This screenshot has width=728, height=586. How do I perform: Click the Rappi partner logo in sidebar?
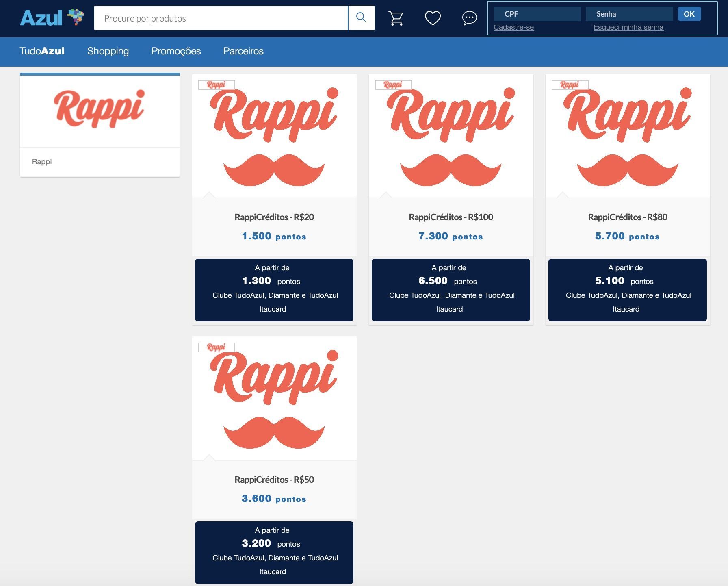[100, 109]
